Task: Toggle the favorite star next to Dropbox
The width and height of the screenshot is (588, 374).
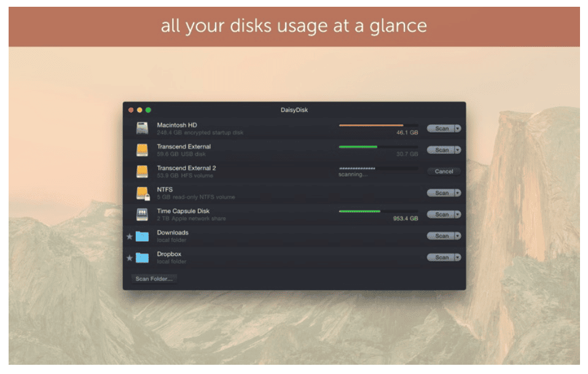Action: click(x=130, y=258)
